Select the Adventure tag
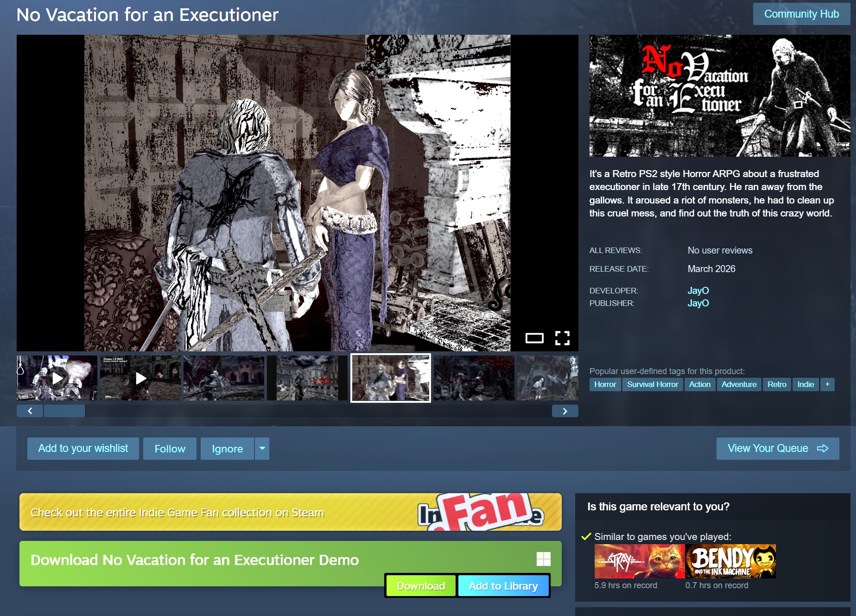 739,384
